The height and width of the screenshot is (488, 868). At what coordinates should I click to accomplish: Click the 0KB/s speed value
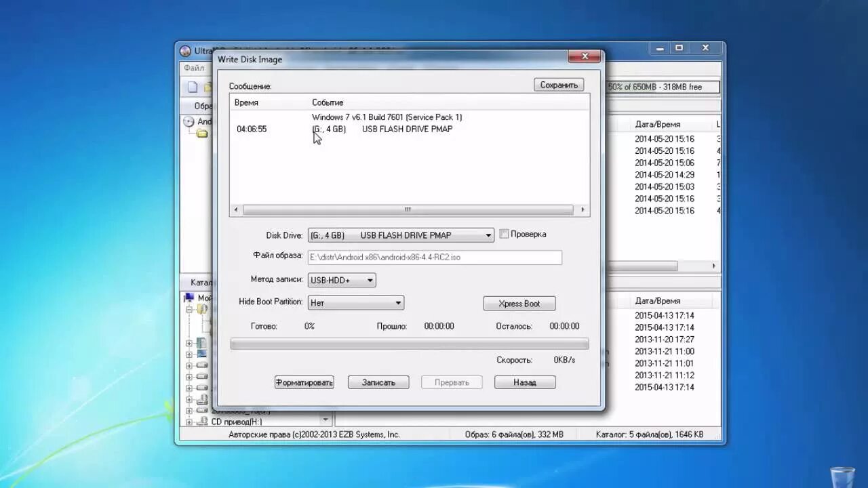point(564,360)
